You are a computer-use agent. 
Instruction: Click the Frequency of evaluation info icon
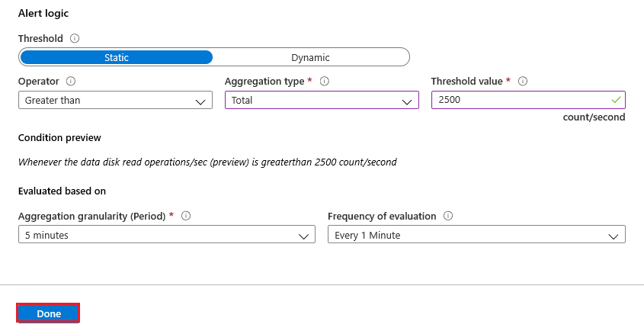coord(448,216)
